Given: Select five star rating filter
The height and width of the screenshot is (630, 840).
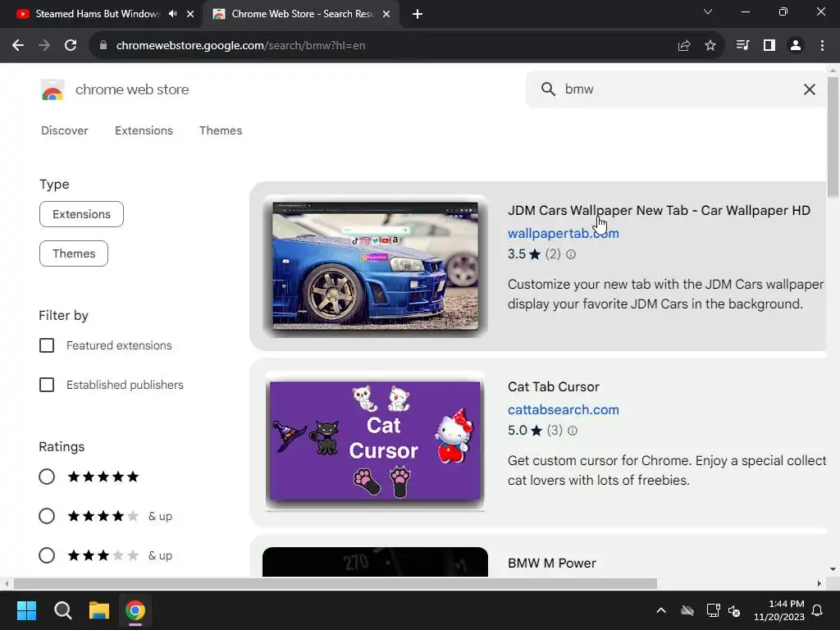Looking at the screenshot, I should pos(47,477).
